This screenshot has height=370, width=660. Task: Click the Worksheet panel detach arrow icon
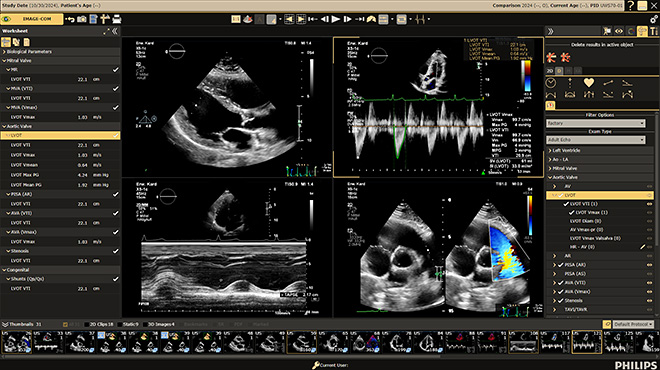(x=106, y=31)
